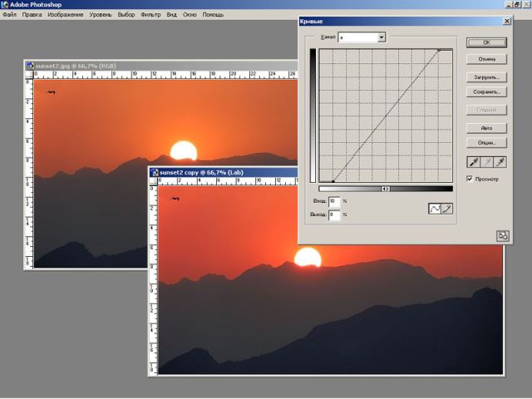This screenshot has height=399, width=532.
Task: Click the Отмена cancel button
Action: click(x=486, y=59)
